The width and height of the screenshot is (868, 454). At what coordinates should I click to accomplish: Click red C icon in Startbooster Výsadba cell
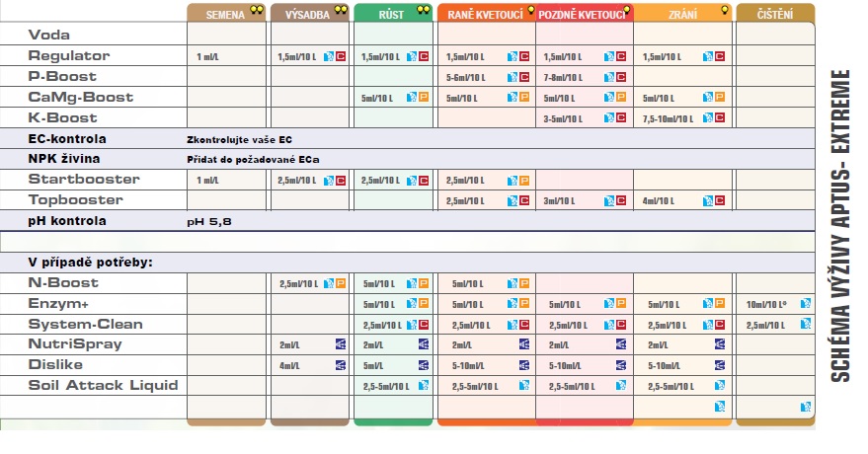[x=341, y=181]
